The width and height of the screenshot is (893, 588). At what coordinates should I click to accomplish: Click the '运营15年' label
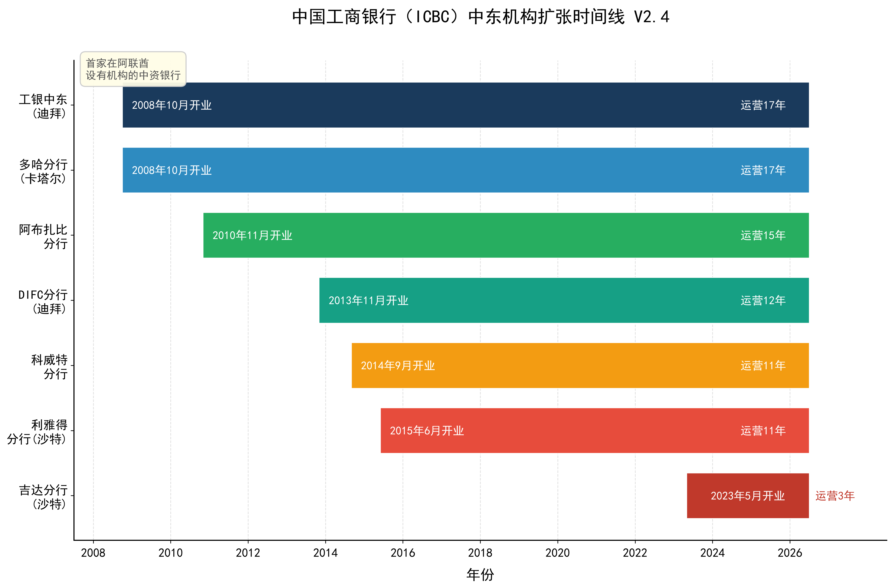point(763,235)
